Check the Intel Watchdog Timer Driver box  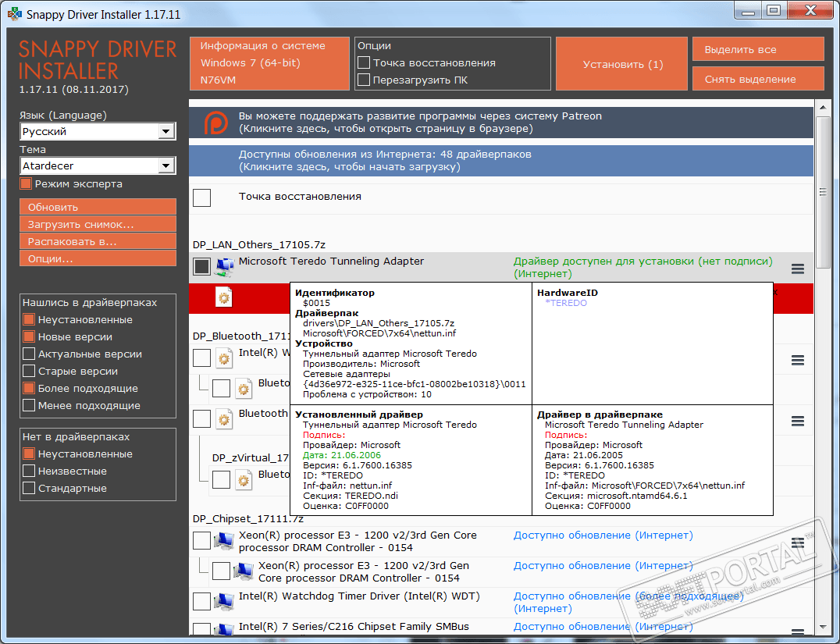coord(202,602)
